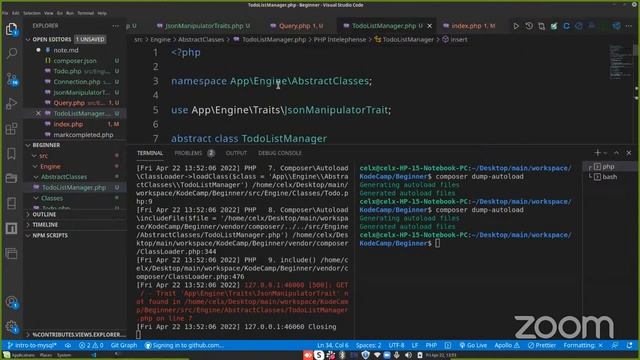Image resolution: width=640 pixels, height=360 pixels.
Task: Open the Terminal menu in menu bar
Action: point(85,13)
